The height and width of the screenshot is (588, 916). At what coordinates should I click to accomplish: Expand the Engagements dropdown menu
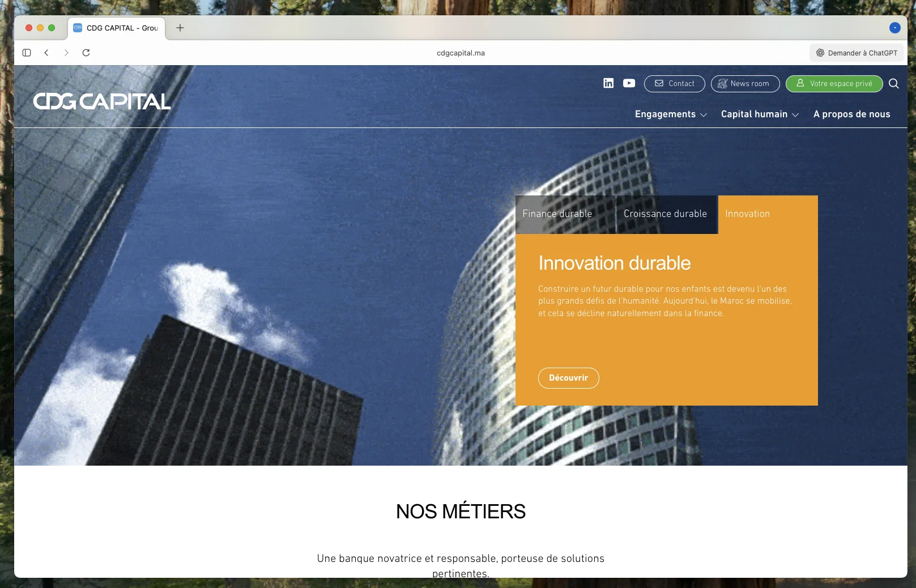(671, 114)
